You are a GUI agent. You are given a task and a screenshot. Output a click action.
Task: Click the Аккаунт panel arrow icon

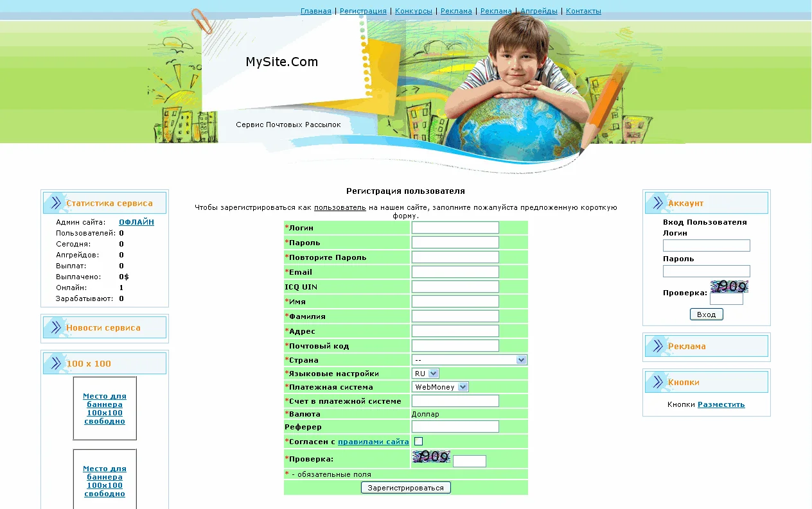coord(657,203)
